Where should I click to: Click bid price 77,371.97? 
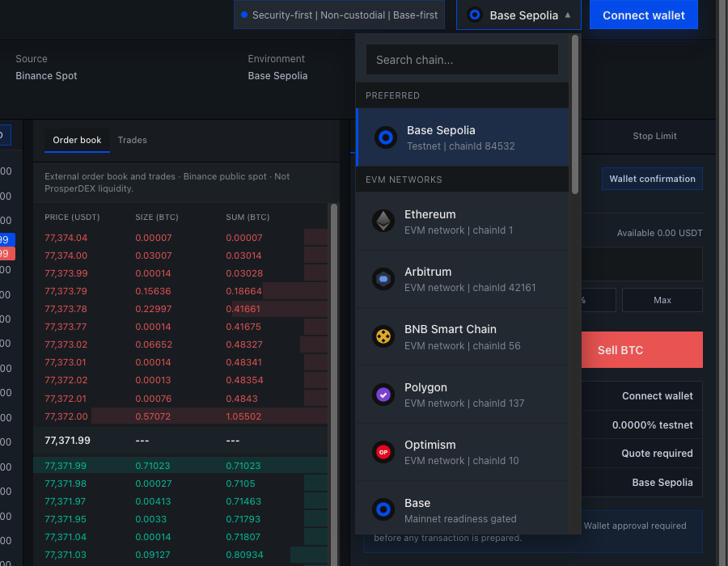pyautogui.click(x=66, y=501)
